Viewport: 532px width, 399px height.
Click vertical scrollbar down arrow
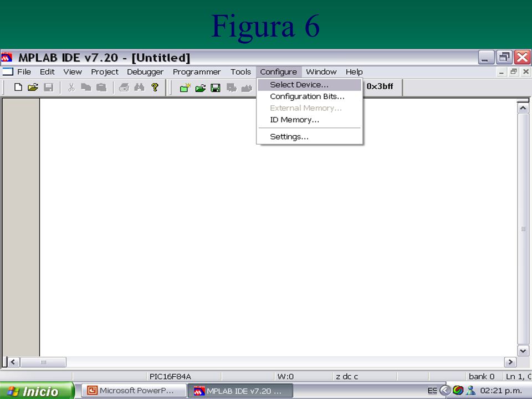(523, 351)
